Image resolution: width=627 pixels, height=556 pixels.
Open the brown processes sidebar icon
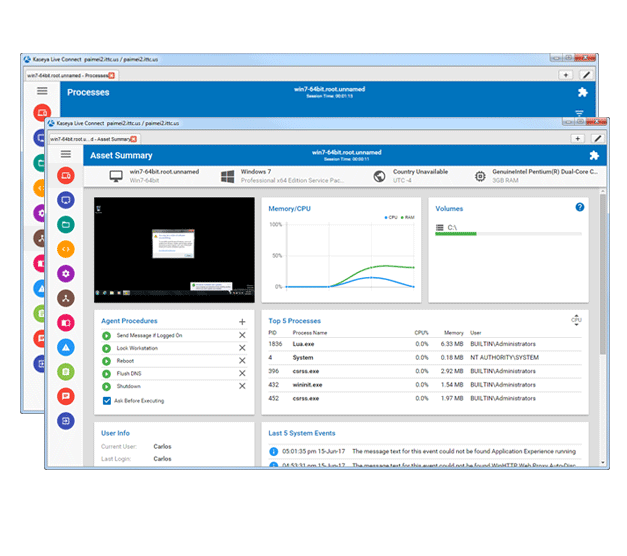pos(66,298)
